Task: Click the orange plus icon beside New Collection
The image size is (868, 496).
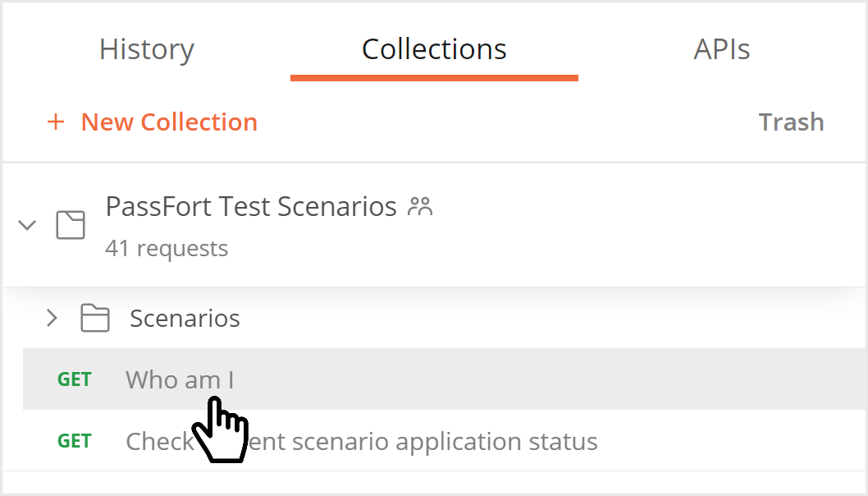Action: 56,122
